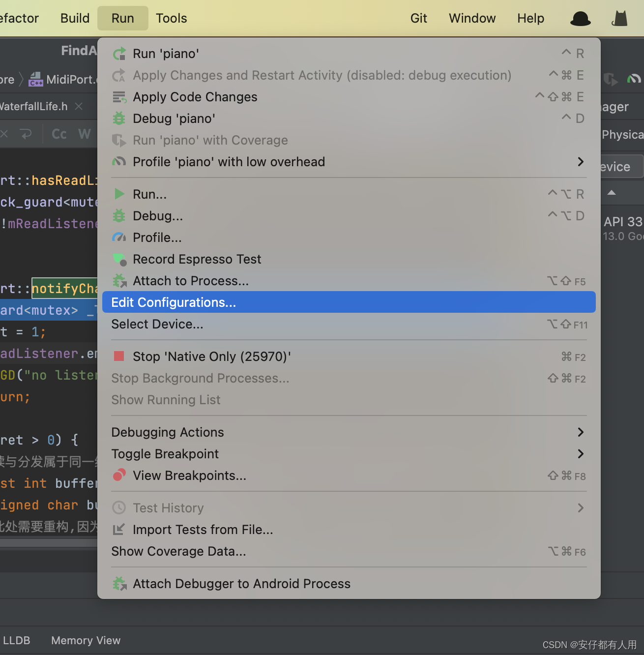
Task: Choose View Breakpoints...
Action: [349, 476]
